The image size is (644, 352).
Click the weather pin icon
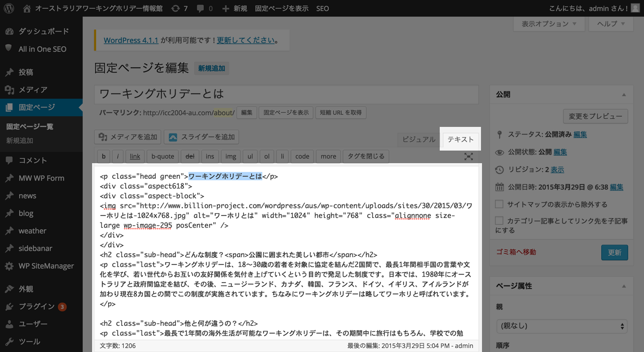pos(9,231)
